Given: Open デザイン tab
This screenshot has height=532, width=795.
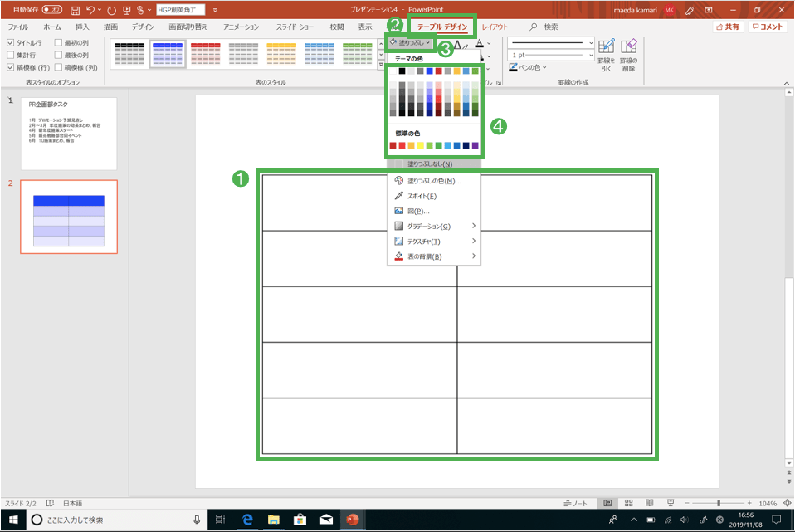Looking at the screenshot, I should pos(143,27).
